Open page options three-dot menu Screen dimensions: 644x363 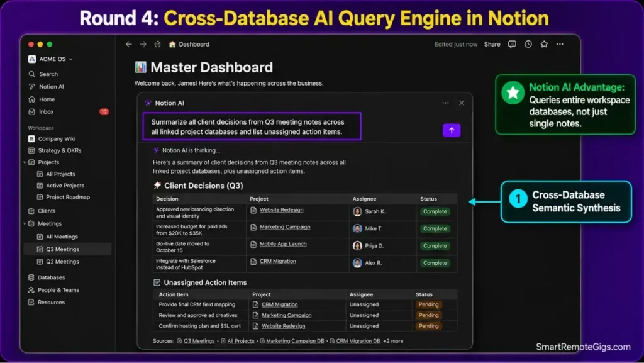(x=560, y=44)
